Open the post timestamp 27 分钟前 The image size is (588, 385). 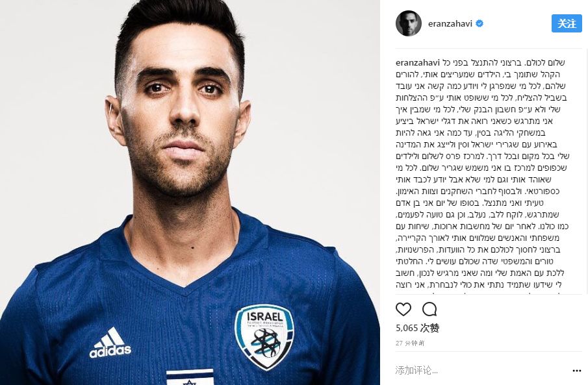point(410,343)
